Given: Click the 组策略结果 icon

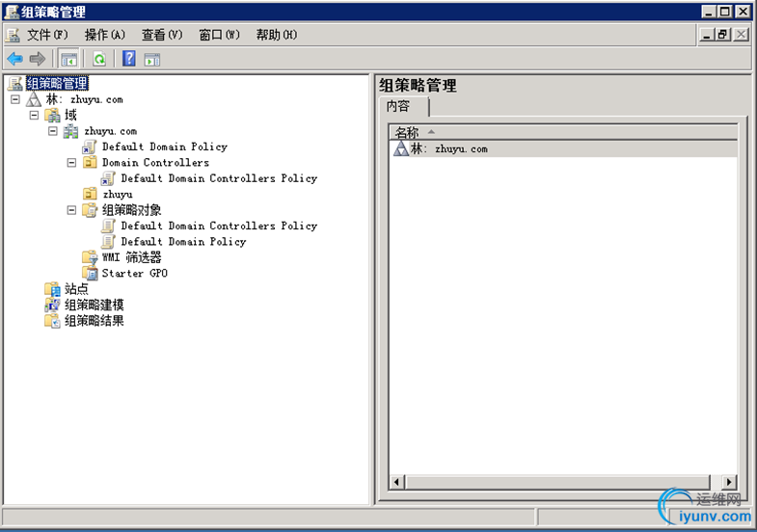Looking at the screenshot, I should (x=52, y=321).
